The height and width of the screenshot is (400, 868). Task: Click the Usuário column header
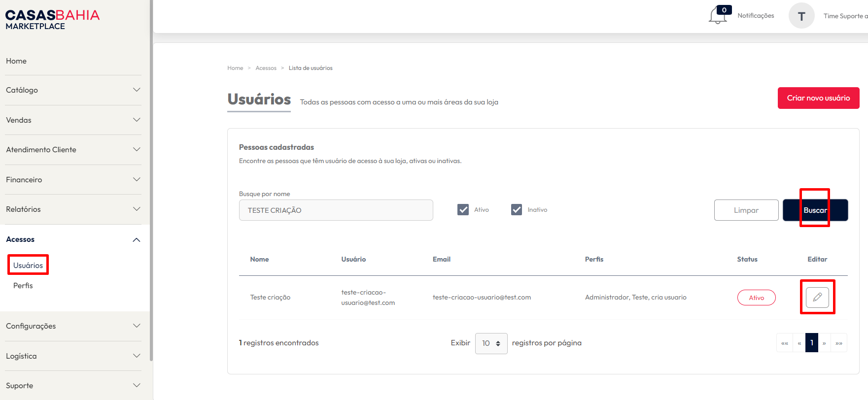(x=353, y=259)
